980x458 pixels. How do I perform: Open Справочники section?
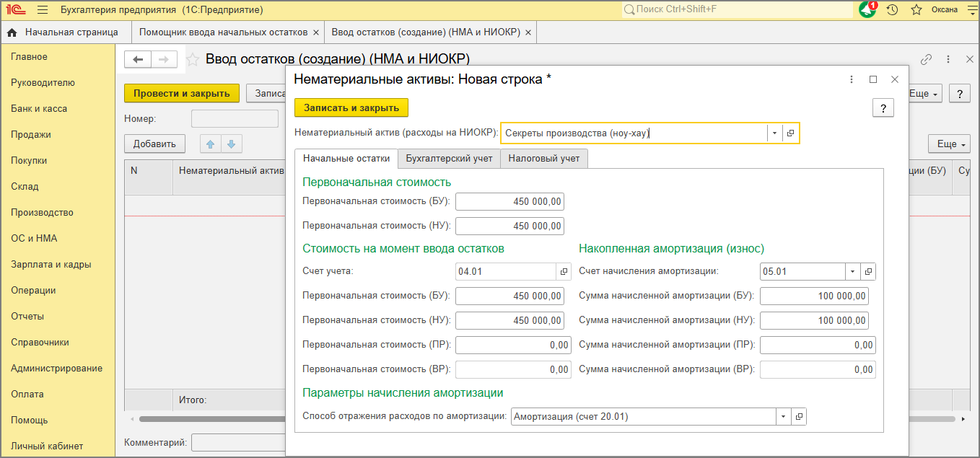pos(40,343)
